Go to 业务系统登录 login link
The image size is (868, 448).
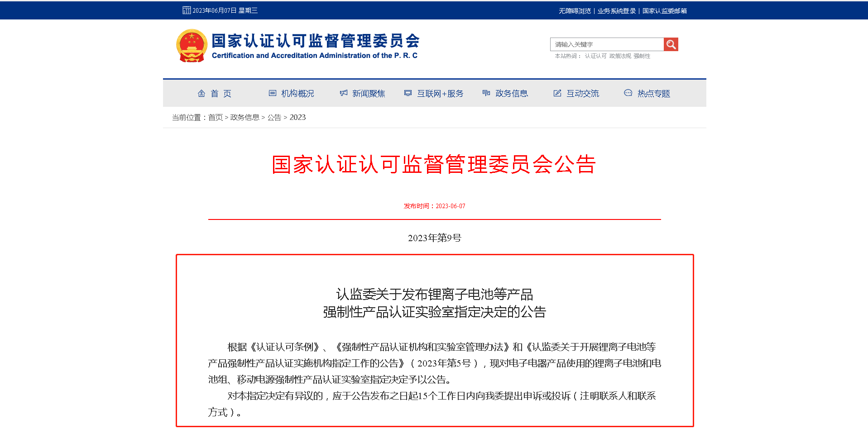pyautogui.click(x=616, y=11)
